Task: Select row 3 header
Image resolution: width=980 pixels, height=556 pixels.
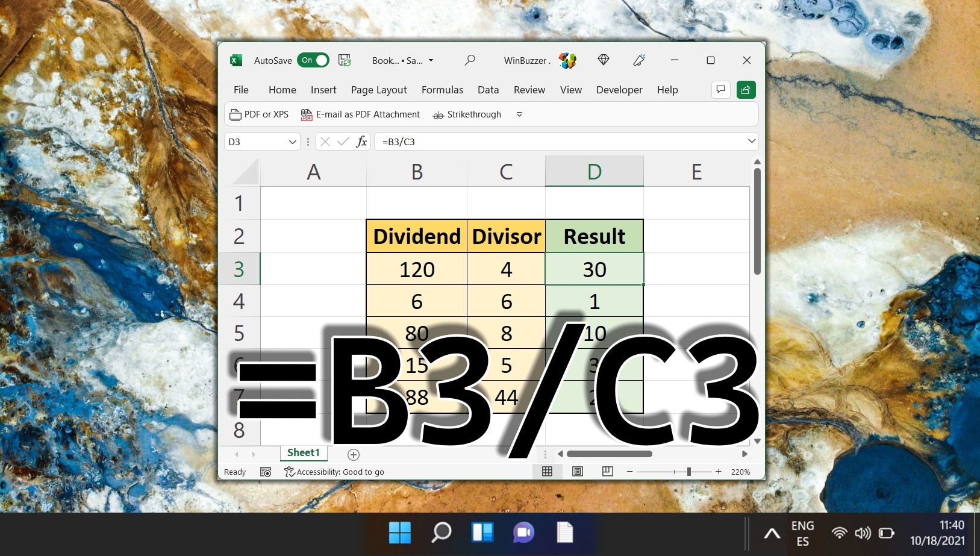Action: pyautogui.click(x=239, y=269)
